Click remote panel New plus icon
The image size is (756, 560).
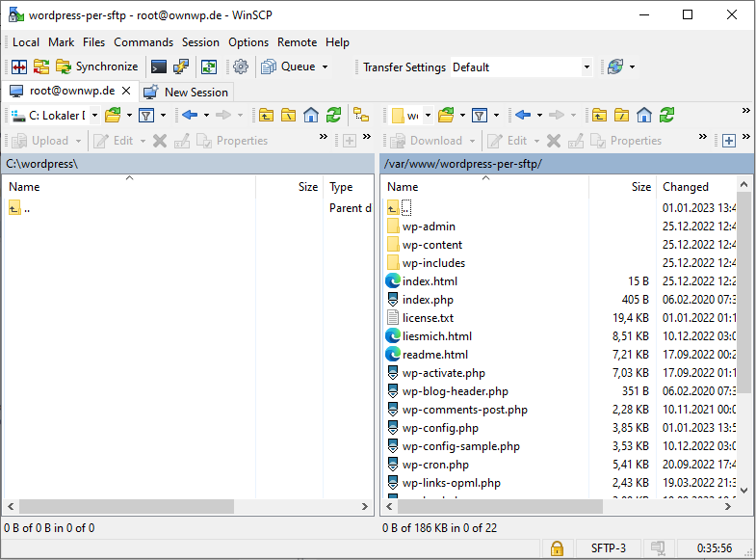[x=729, y=141]
